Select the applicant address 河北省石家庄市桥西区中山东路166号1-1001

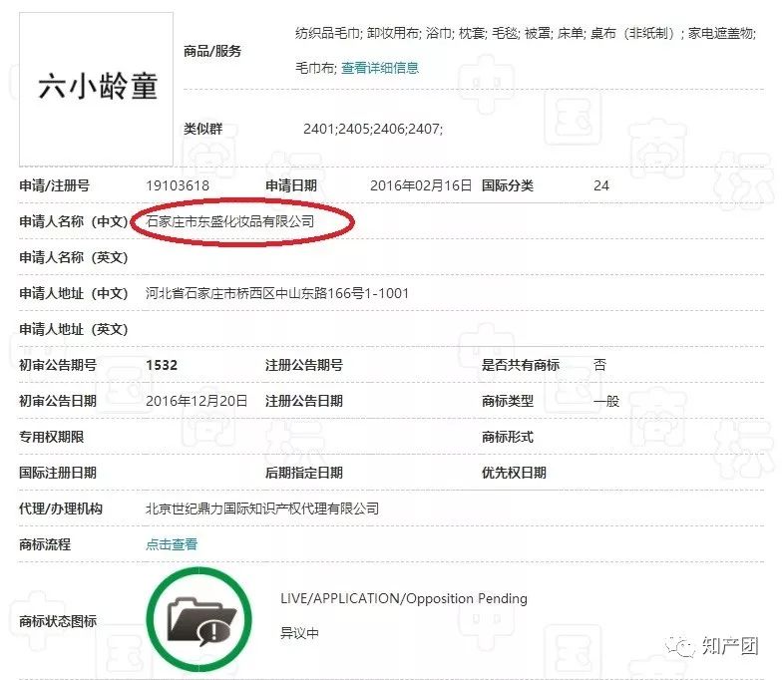pos(277,293)
